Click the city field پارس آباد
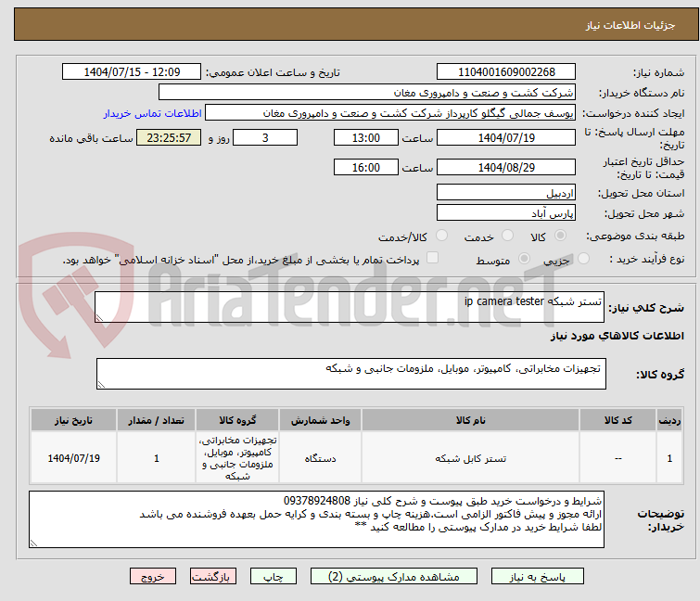Screen dimensions: 700x601 pyautogui.click(x=506, y=213)
